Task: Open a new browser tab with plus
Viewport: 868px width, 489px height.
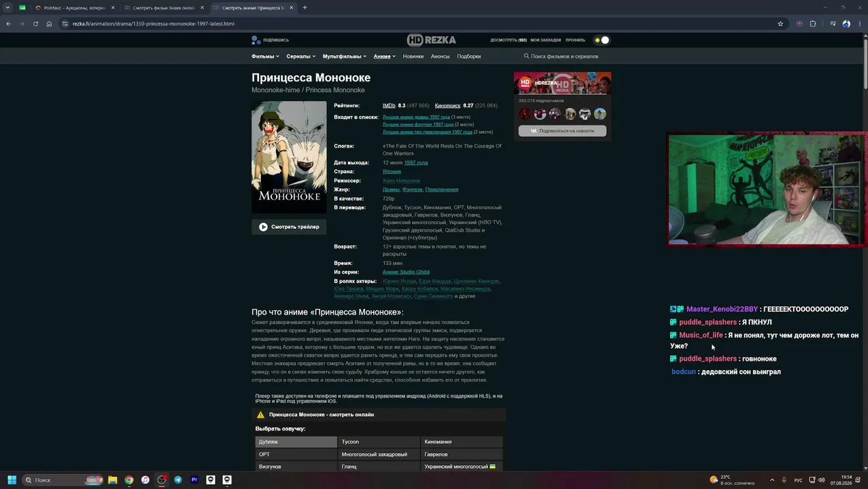Action: [305, 7]
